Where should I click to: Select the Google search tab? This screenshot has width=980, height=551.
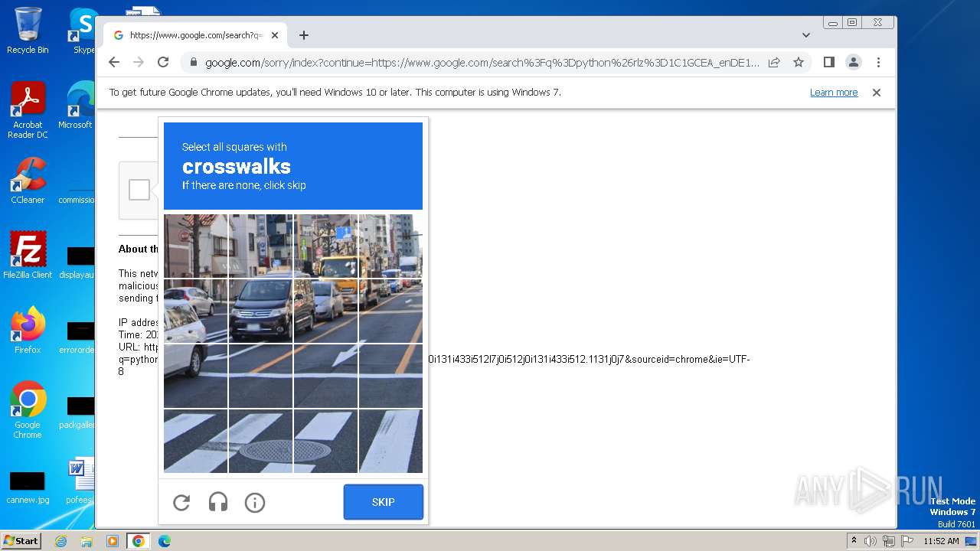coord(195,35)
